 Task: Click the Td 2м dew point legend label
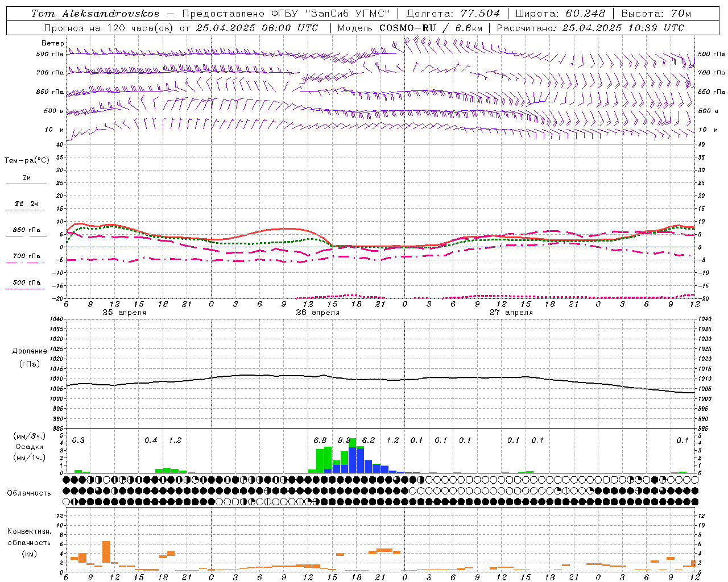pos(27,203)
